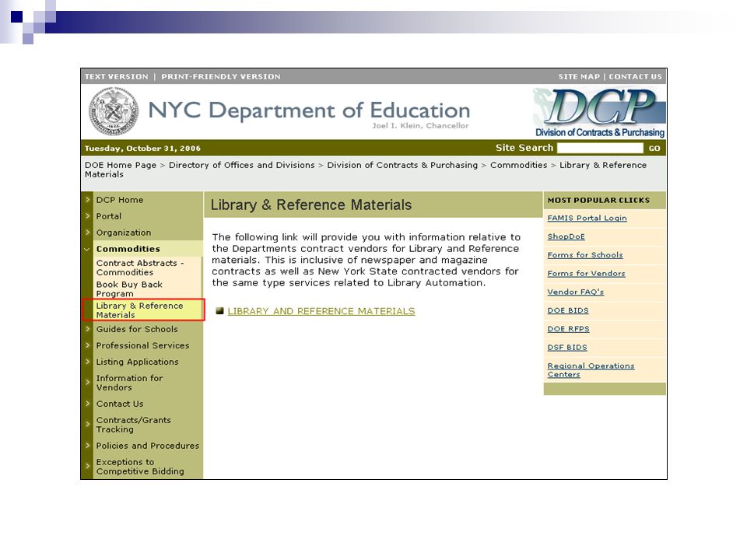Collapse the Commodities section arrow
Screen dimensions: 747x560
click(x=87, y=249)
